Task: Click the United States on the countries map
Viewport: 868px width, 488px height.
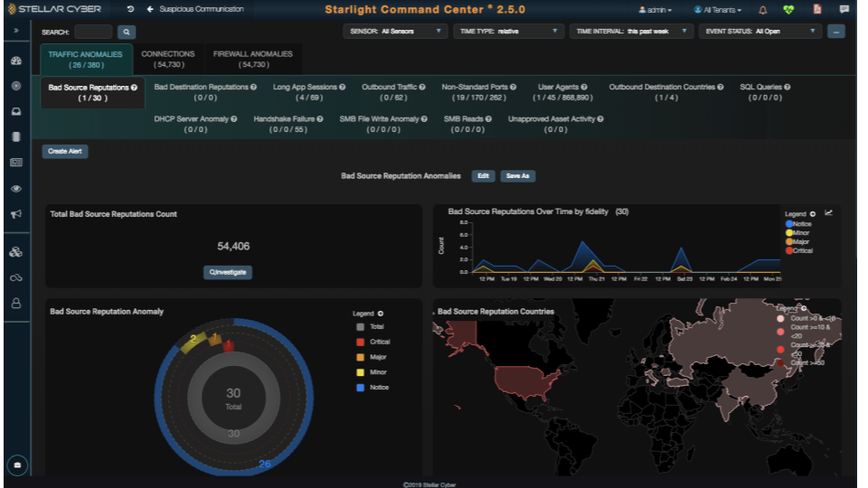Action: pos(526,381)
